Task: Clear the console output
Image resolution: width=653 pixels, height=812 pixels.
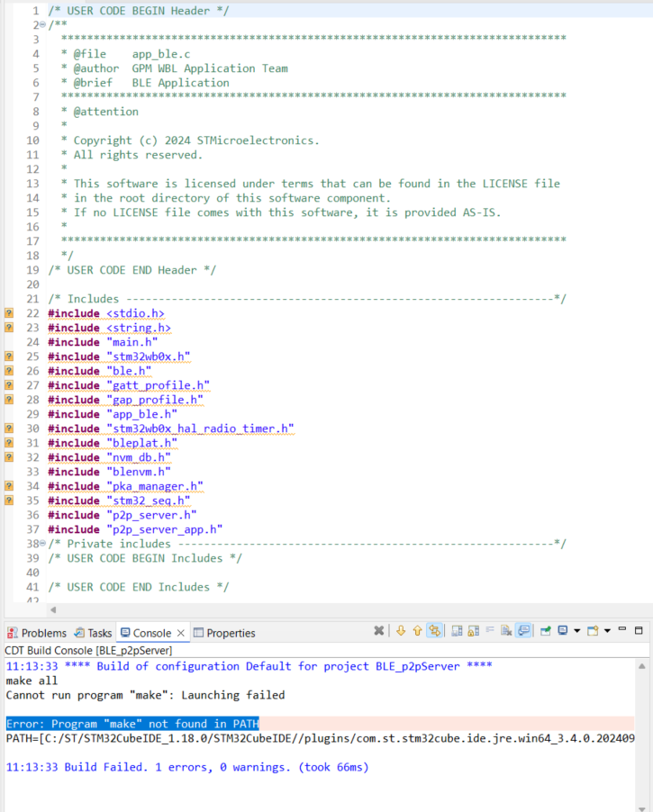Action: point(506,631)
